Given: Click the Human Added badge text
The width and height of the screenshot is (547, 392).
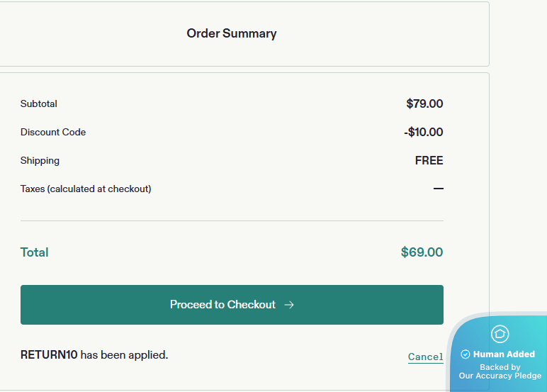Looking at the screenshot, I should (504, 354).
